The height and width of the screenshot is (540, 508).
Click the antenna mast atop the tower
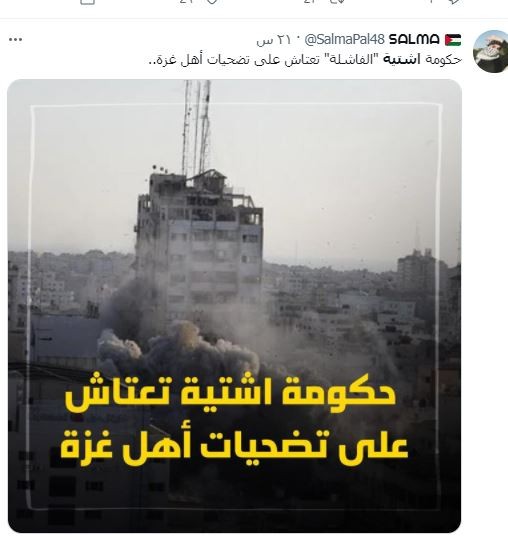(x=197, y=127)
